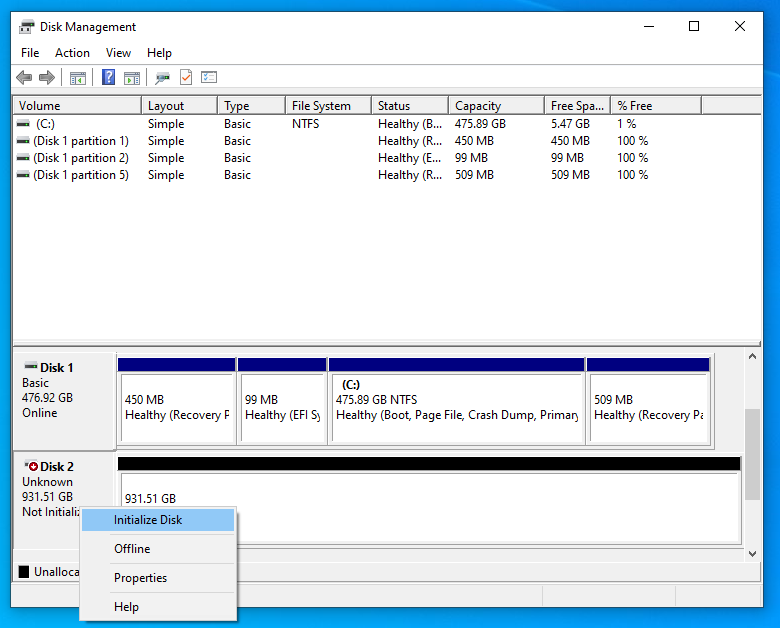Sort by the Status column header
The width and height of the screenshot is (780, 628).
410,105
